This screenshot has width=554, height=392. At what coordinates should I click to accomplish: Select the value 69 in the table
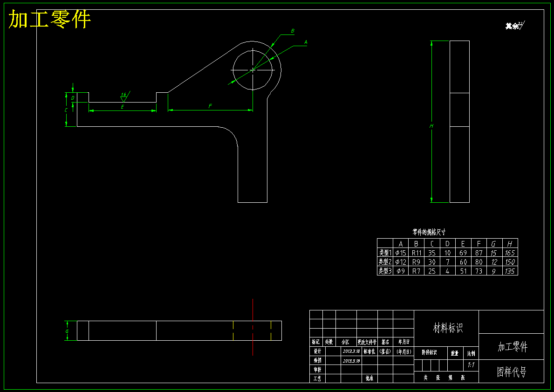(463, 253)
